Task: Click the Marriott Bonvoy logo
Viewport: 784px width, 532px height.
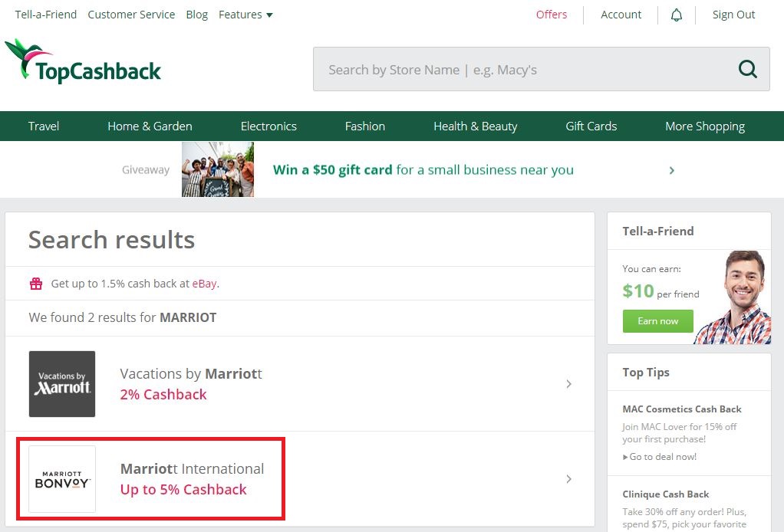Action: [x=62, y=479]
